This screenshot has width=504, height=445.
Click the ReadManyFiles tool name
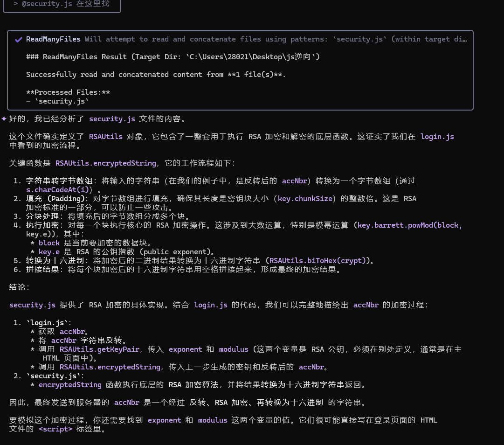53,40
